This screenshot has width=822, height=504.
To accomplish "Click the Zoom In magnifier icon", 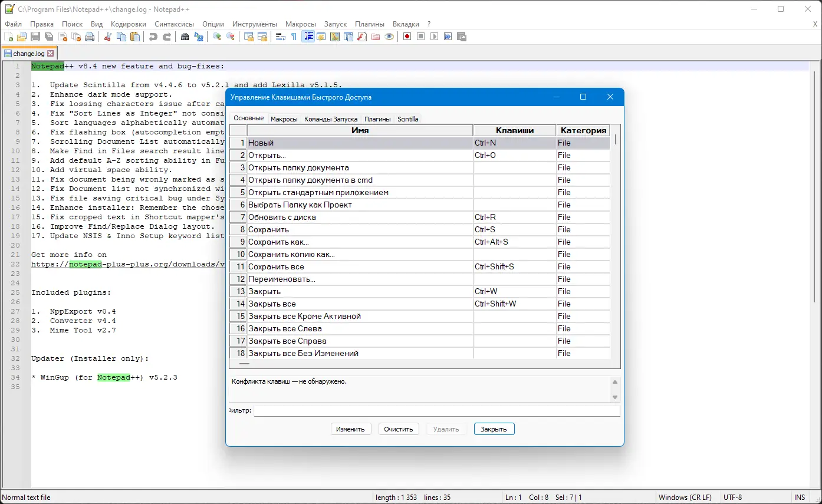I will (x=217, y=37).
